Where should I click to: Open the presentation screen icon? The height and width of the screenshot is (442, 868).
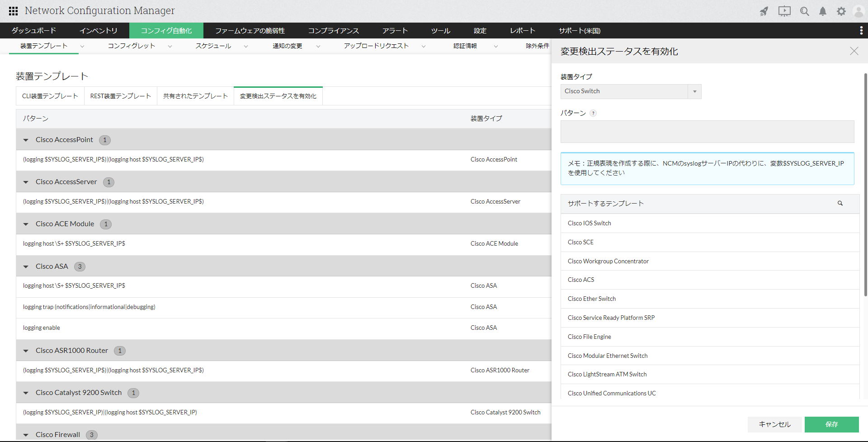(x=784, y=11)
